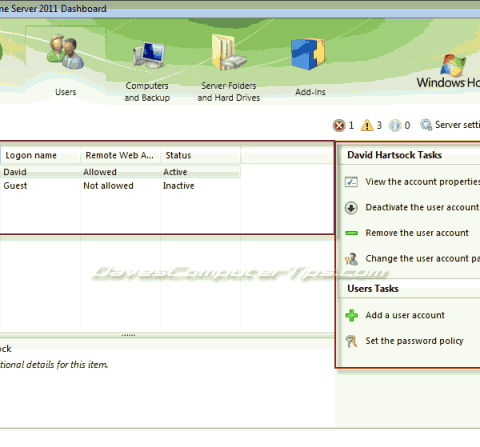Sort by Logon name column header
Viewport: 480px width, 447px height.
[40, 155]
